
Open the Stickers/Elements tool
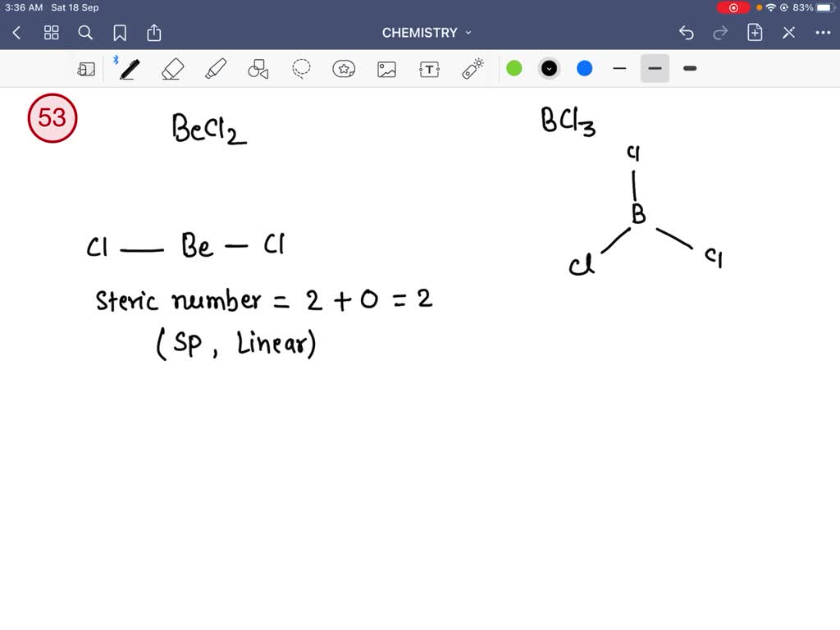344,69
